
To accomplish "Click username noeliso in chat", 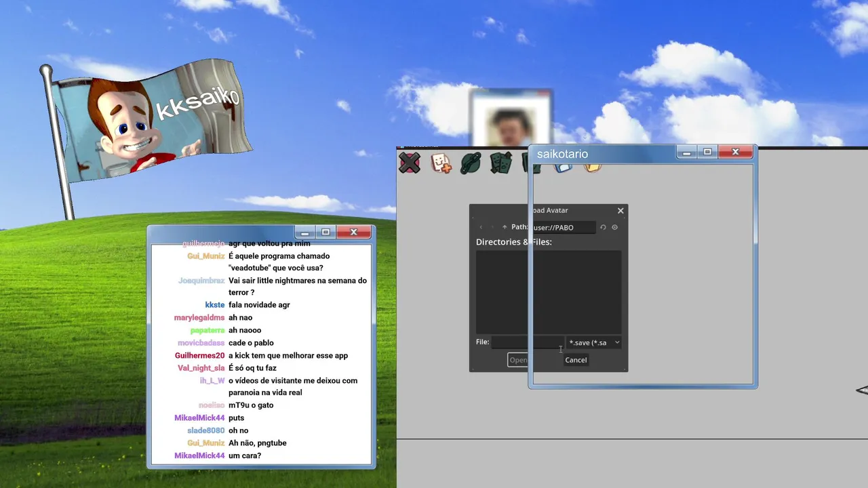I will (x=212, y=405).
